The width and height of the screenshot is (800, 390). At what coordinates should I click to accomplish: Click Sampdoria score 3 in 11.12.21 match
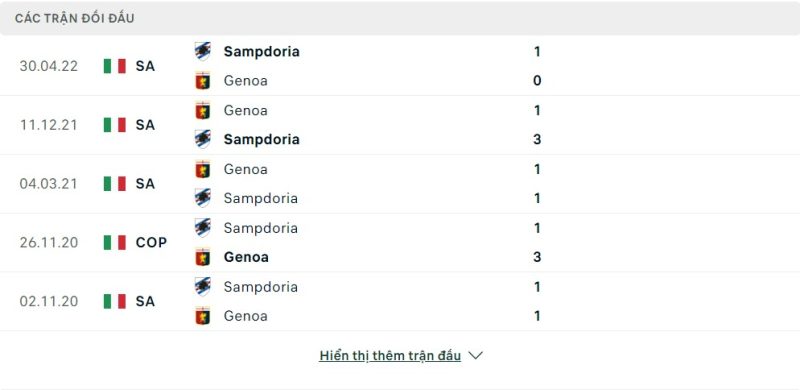point(537,139)
